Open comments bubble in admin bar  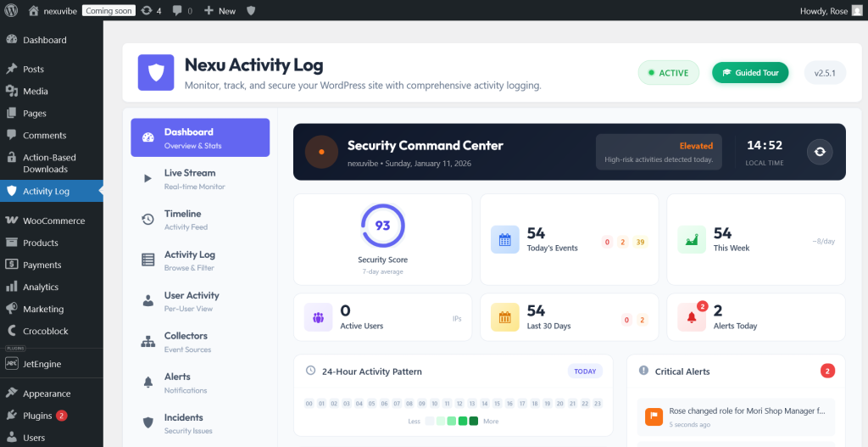(x=182, y=10)
